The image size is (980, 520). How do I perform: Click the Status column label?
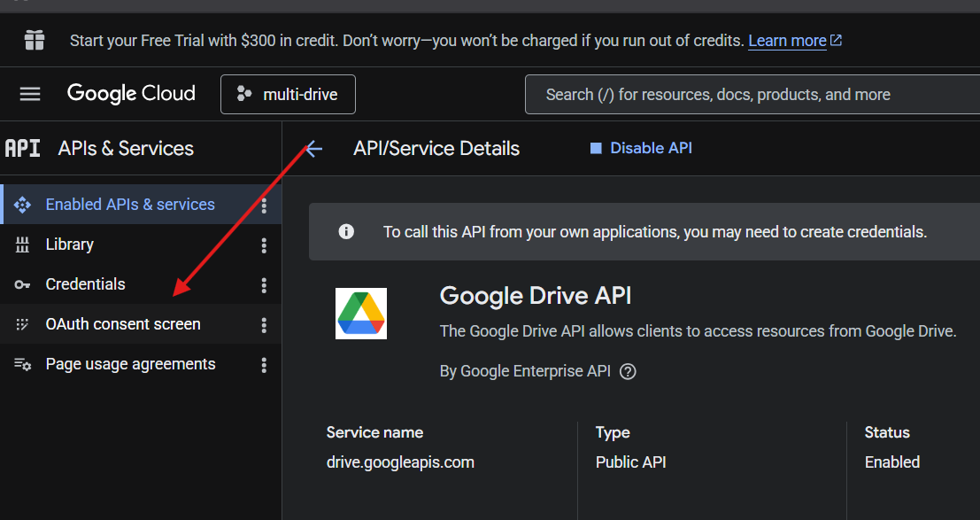(887, 432)
